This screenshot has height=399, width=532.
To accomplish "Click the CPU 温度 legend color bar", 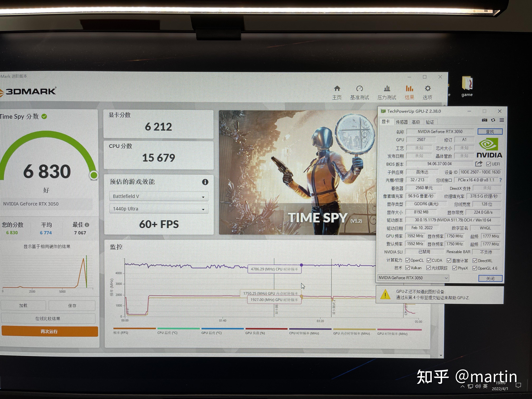I will pyautogui.click(x=179, y=328).
